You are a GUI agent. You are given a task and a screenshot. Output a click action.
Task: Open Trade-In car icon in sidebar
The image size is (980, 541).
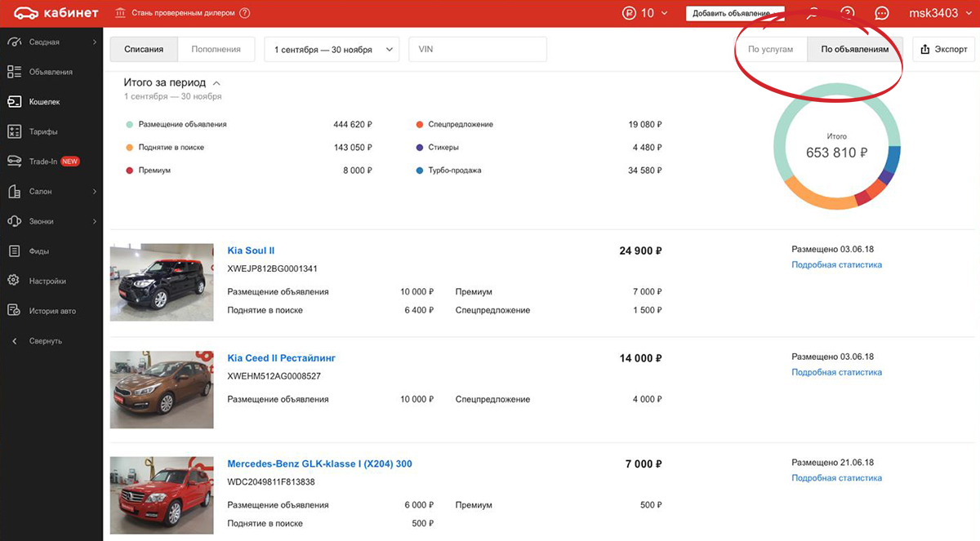click(x=14, y=162)
